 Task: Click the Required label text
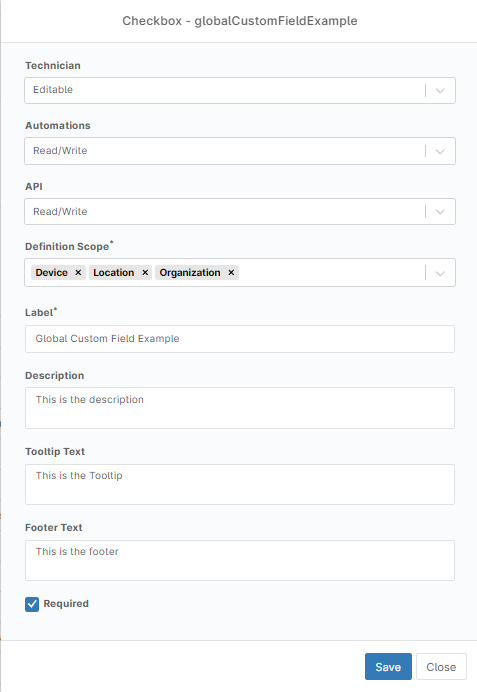(x=66, y=603)
